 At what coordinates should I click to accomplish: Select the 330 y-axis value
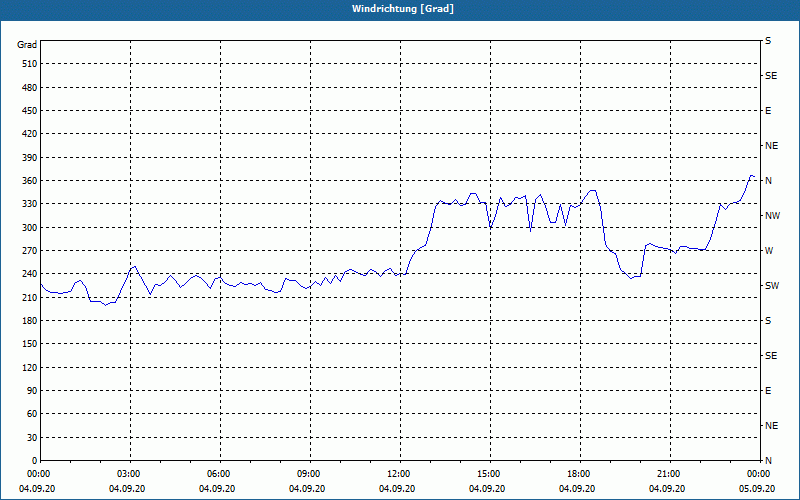point(30,204)
